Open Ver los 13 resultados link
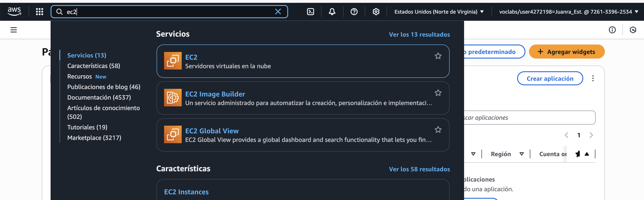 click(x=419, y=34)
